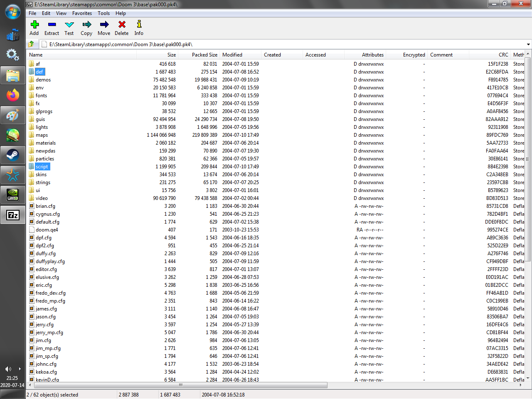Select the 'kekoa.cfg' file name
The height and width of the screenshot is (399, 532).
click(46, 372)
